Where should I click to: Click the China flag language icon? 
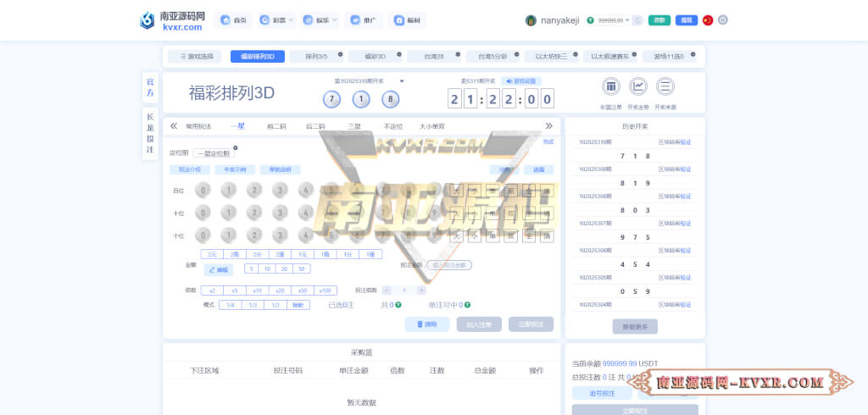tap(708, 20)
